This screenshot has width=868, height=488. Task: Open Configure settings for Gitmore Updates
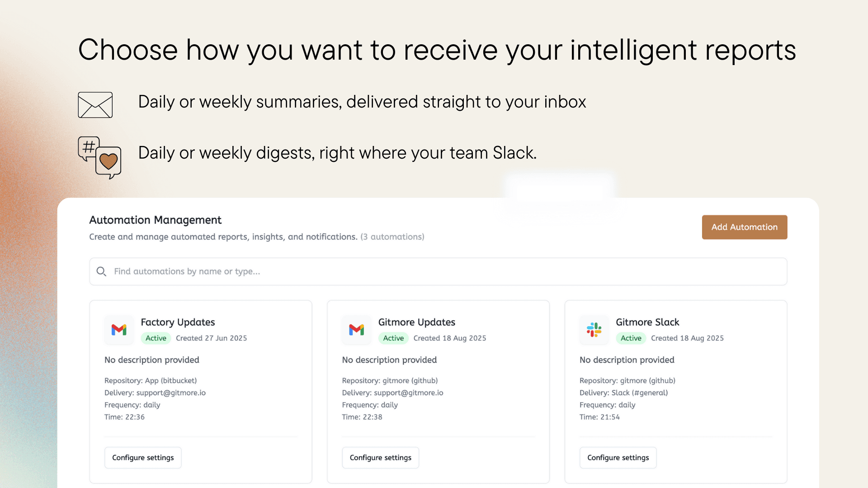380,458
